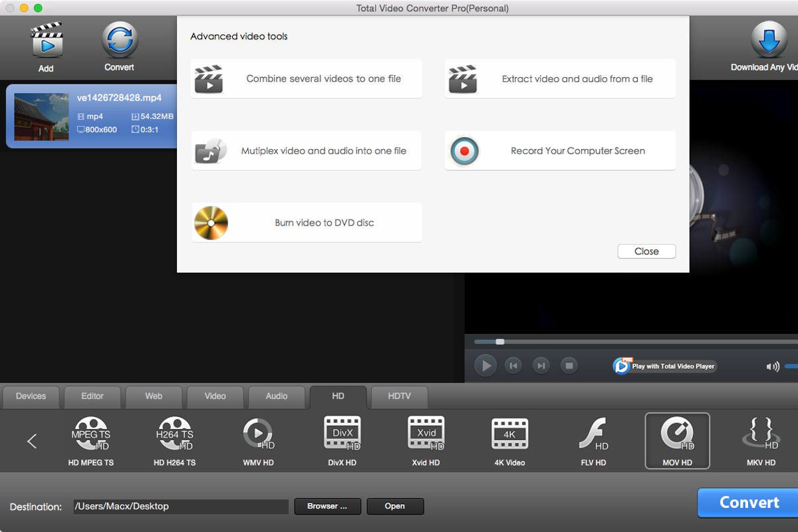Image resolution: width=798 pixels, height=532 pixels.
Task: Select the ve1426728428.mp4 video thumbnail
Action: [41, 116]
